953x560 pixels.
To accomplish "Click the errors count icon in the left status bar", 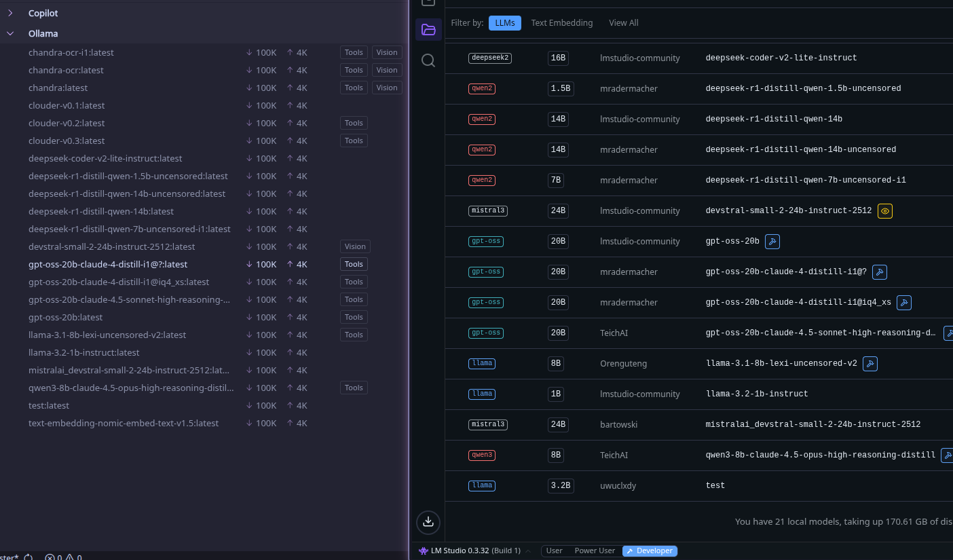I will tap(50, 558).
